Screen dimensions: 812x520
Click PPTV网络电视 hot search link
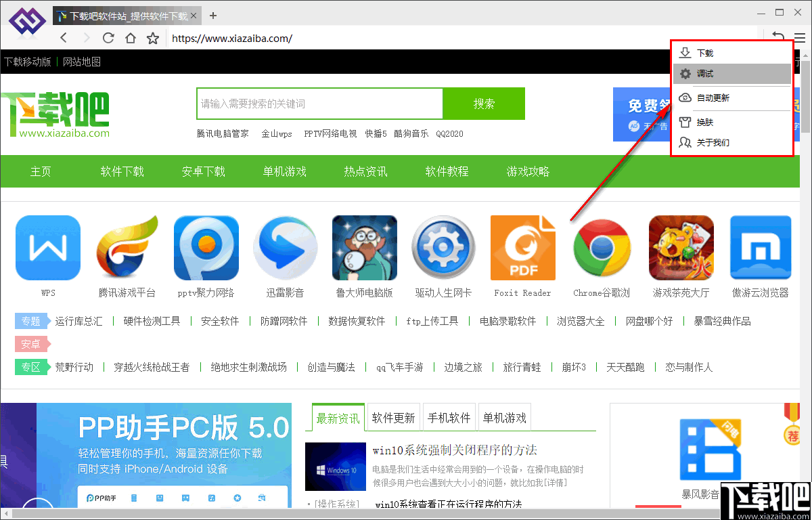[330, 134]
